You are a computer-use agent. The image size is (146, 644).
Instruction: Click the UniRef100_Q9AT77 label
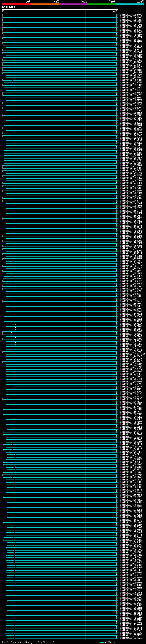tap(131, 387)
